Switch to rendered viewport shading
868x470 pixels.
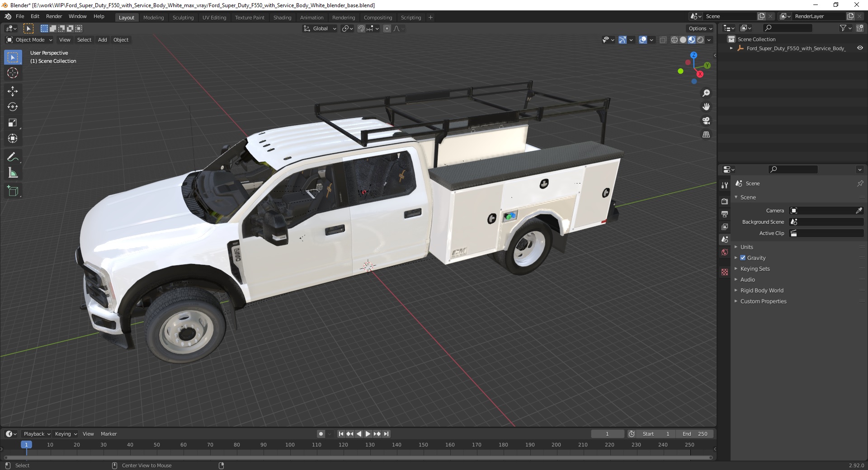(x=700, y=40)
